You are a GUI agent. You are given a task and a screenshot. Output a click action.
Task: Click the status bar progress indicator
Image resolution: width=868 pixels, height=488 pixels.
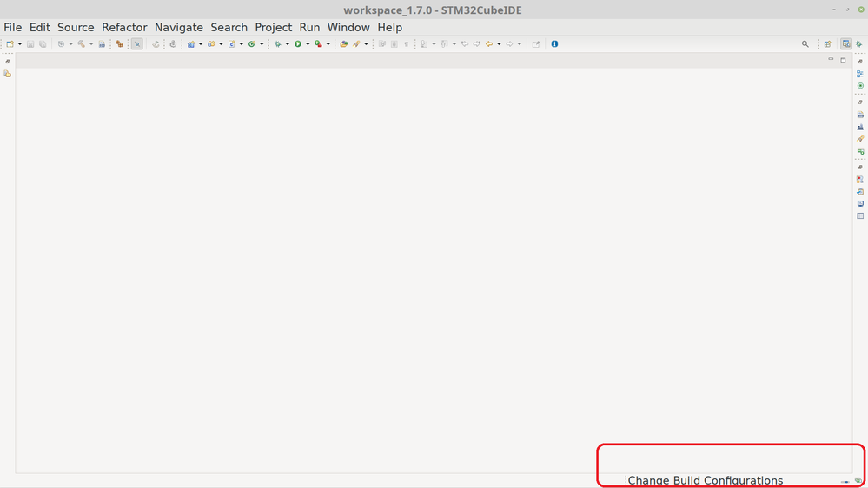pos(845,481)
